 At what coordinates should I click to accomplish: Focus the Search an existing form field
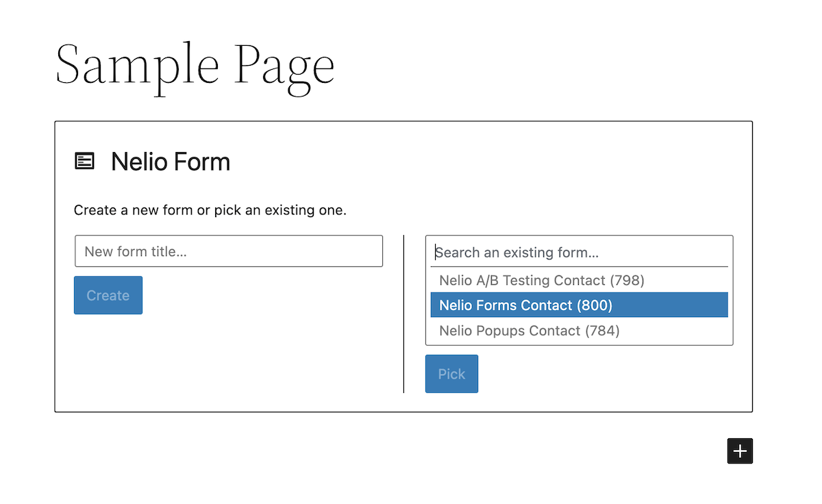580,253
